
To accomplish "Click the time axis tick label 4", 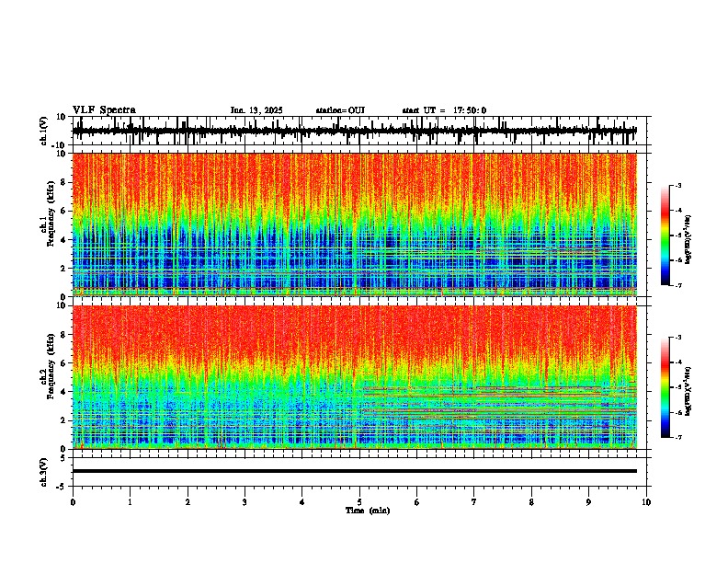I will (x=302, y=502).
